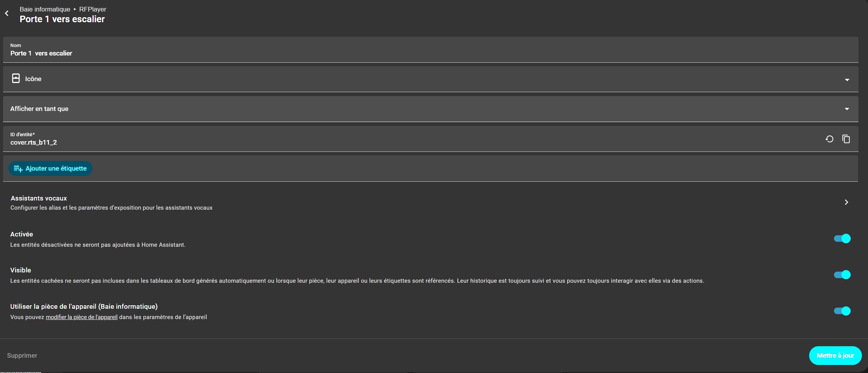
Task: Click the Porte 1 vers escalier page heading
Action: [62, 19]
